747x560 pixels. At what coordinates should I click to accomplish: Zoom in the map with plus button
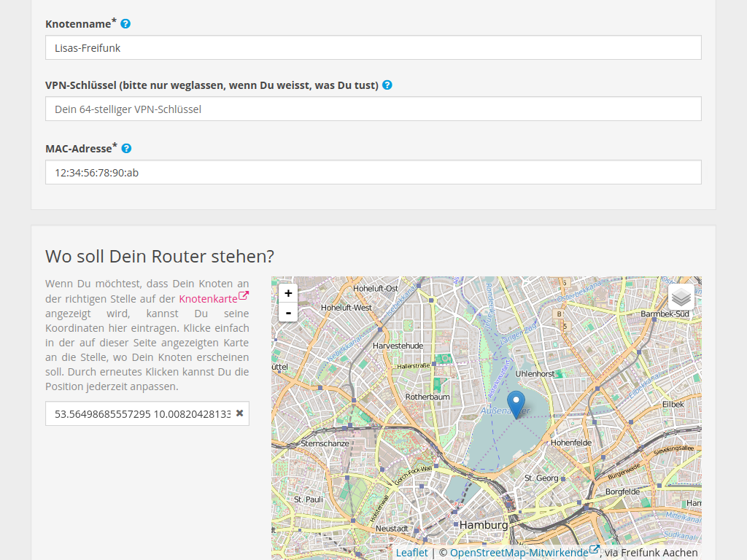[x=288, y=293]
